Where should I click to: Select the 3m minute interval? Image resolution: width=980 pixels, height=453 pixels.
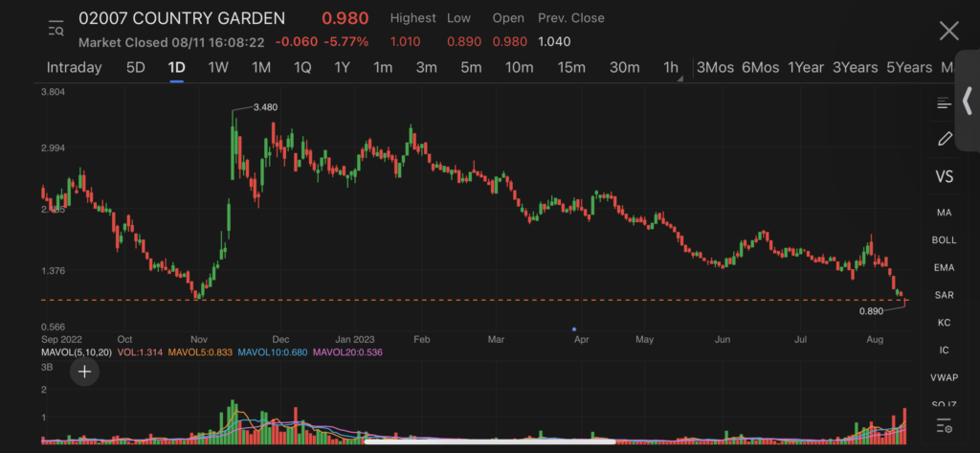click(426, 68)
